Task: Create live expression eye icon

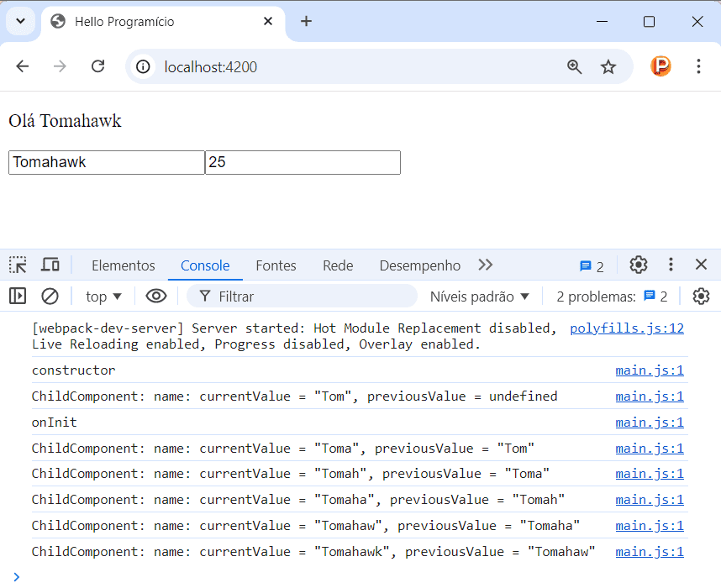Action: 156,296
